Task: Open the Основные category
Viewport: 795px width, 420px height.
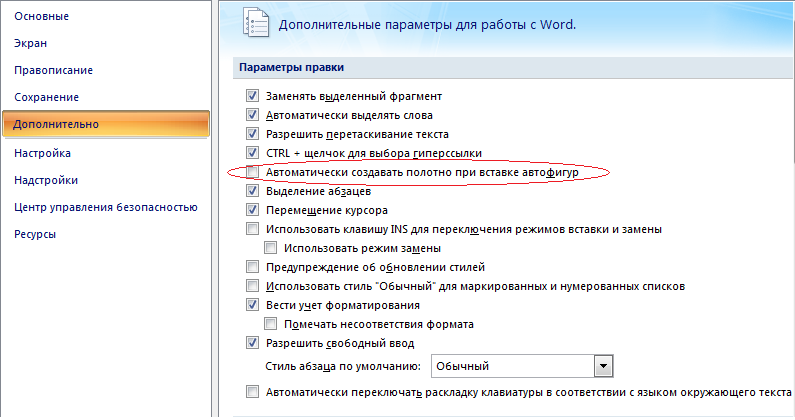Action: (42, 16)
